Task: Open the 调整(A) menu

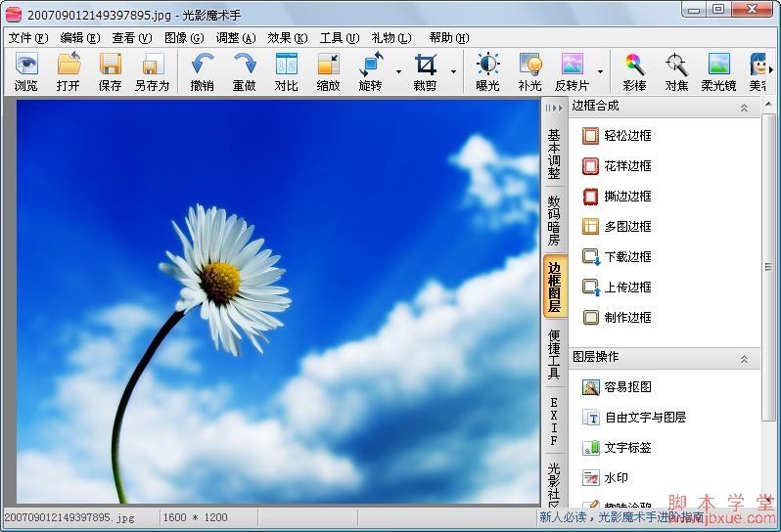Action: pyautogui.click(x=236, y=38)
